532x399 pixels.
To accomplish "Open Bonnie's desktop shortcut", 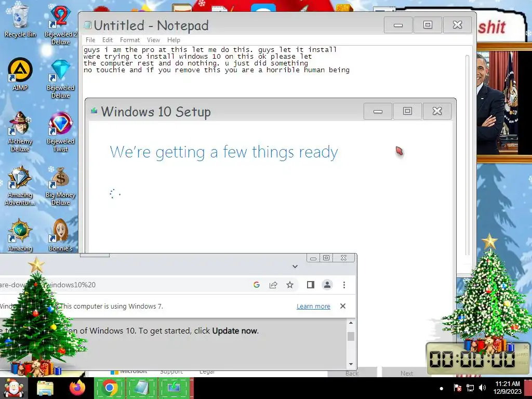I will coord(60,235).
